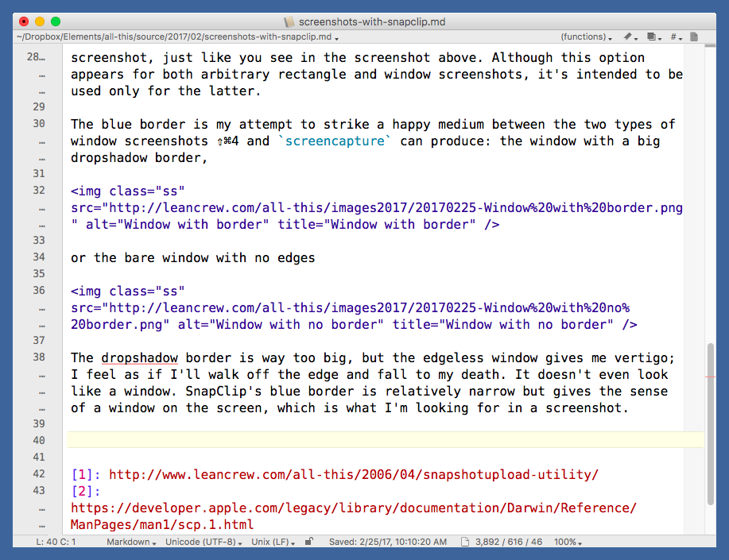Open the counterparts/includes document stack icon

tap(653, 37)
